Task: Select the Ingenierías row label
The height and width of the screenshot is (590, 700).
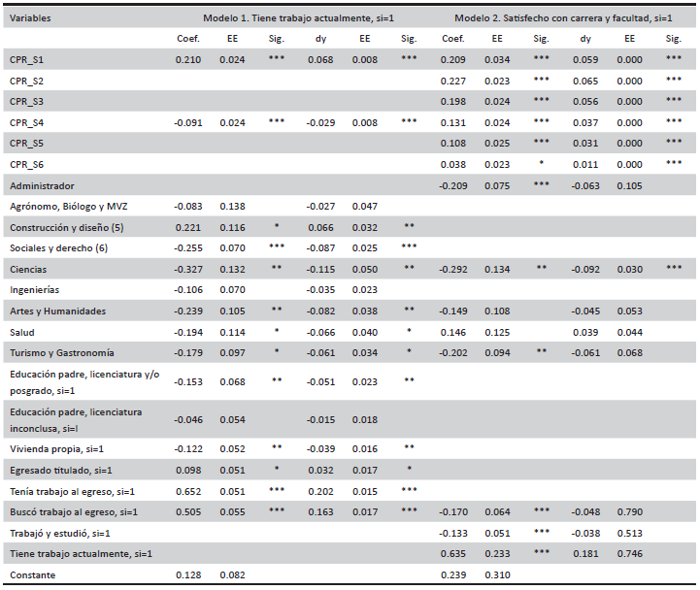Action: 35,290
